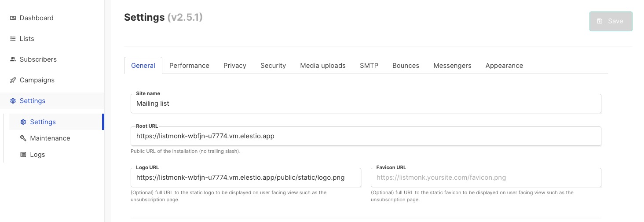Open the Privacy tab
644x222 pixels.
(234, 66)
